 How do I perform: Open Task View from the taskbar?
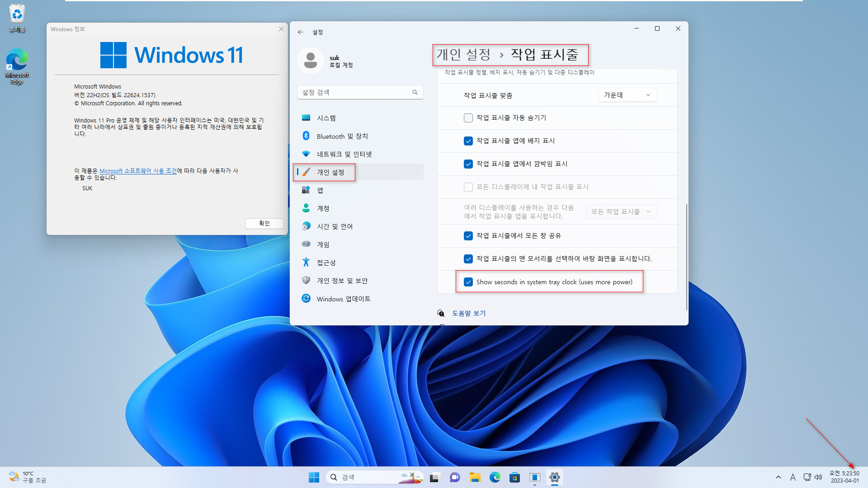(x=434, y=477)
